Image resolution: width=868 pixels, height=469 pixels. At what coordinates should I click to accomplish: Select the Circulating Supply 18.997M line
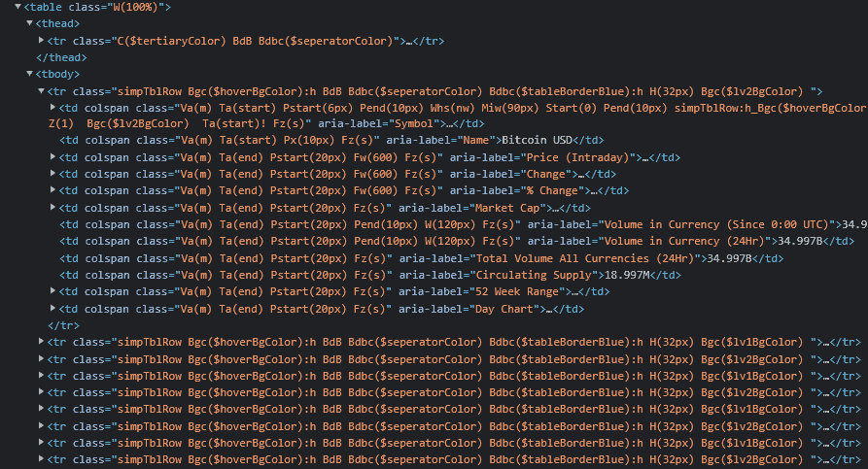tap(370, 275)
